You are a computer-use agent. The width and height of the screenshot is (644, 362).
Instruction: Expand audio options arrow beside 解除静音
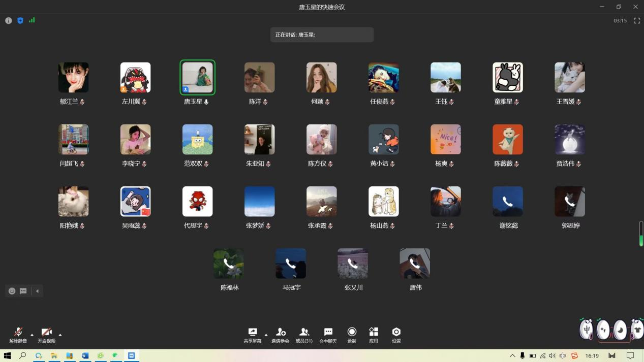[32, 335]
